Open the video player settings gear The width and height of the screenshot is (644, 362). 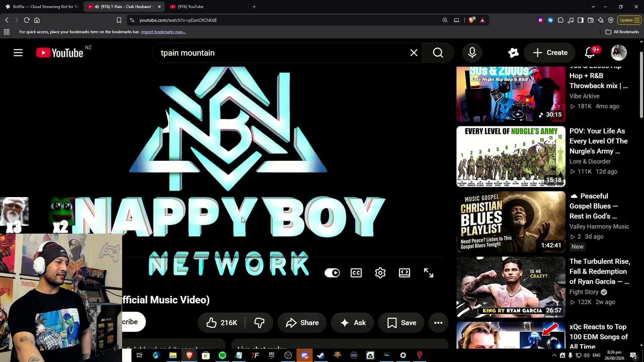point(380,273)
